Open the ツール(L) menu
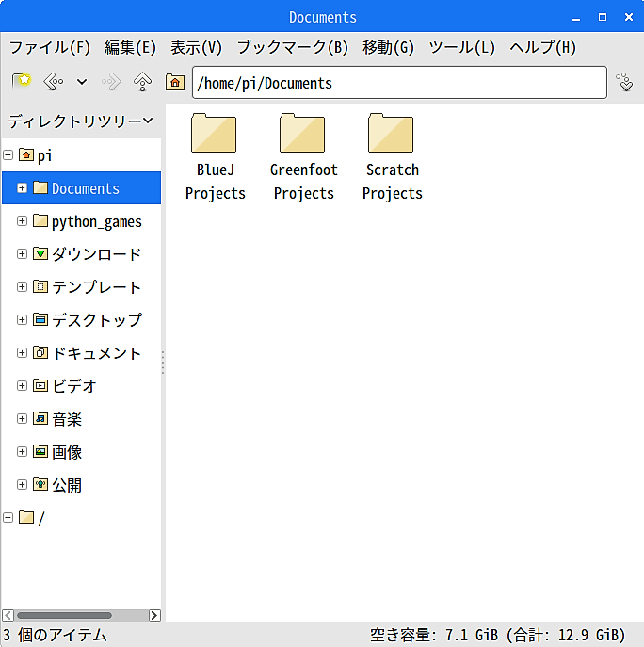Screen dimensions: 644x647 [x=461, y=47]
